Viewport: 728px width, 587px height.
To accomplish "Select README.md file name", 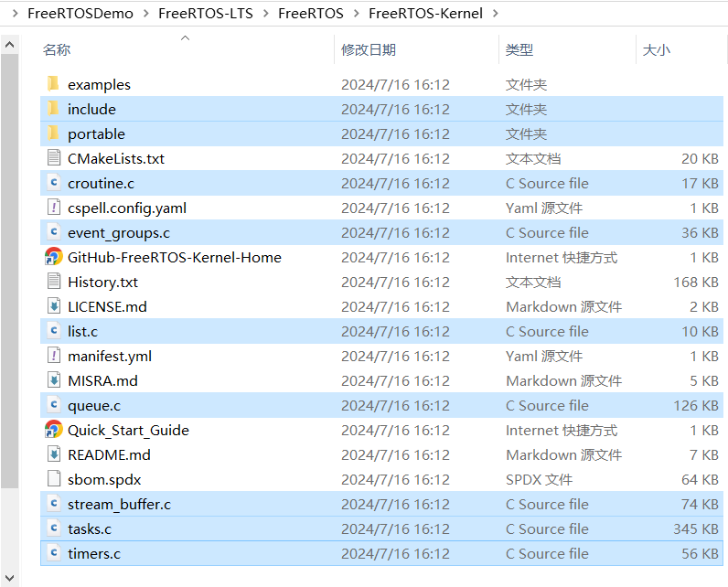I will tap(109, 454).
